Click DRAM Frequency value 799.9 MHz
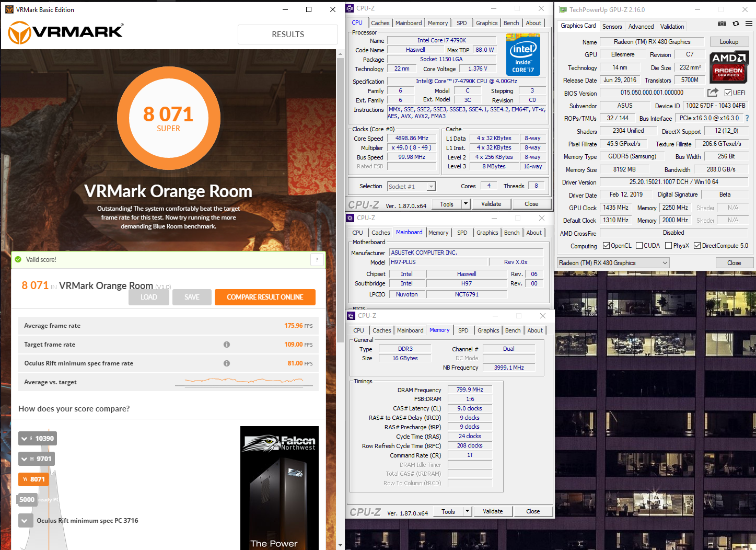The width and height of the screenshot is (756, 550). [x=470, y=389]
